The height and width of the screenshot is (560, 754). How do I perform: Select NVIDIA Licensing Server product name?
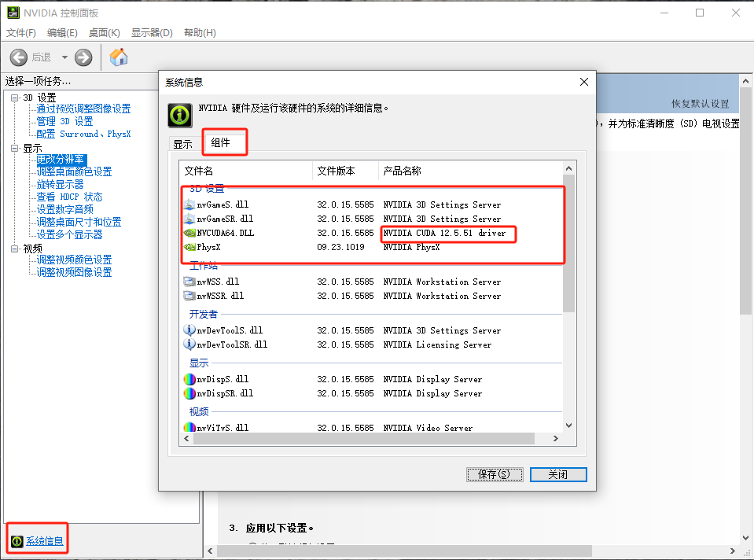point(437,344)
